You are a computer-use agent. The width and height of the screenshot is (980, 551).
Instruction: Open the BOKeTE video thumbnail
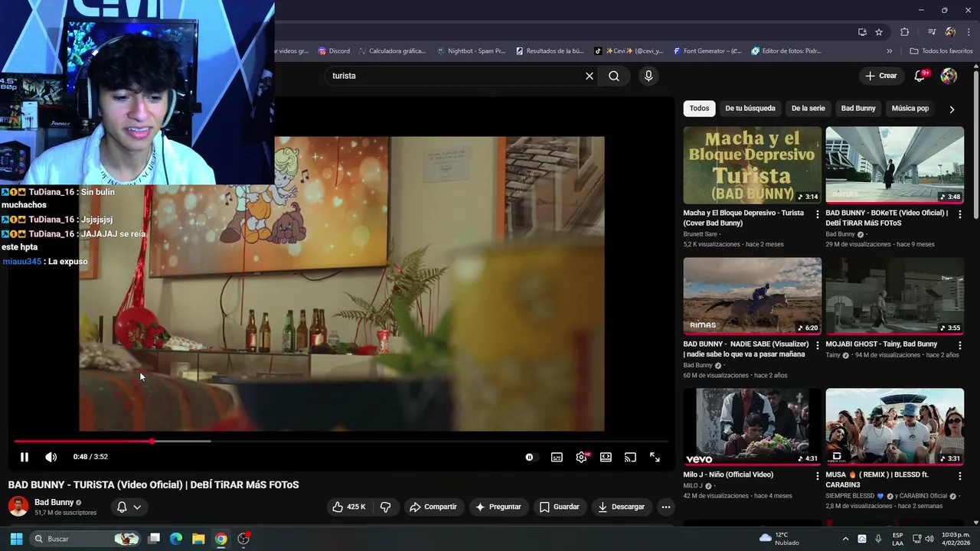(894, 165)
